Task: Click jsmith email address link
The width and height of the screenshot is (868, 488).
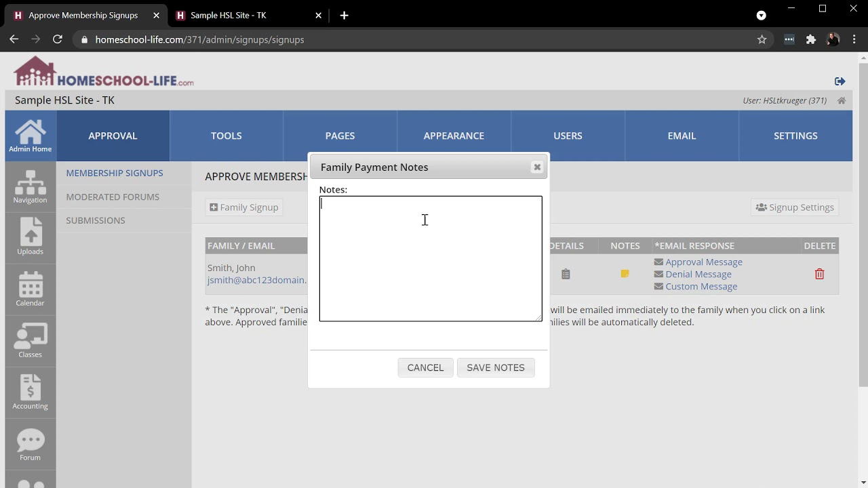Action: pyautogui.click(x=257, y=280)
